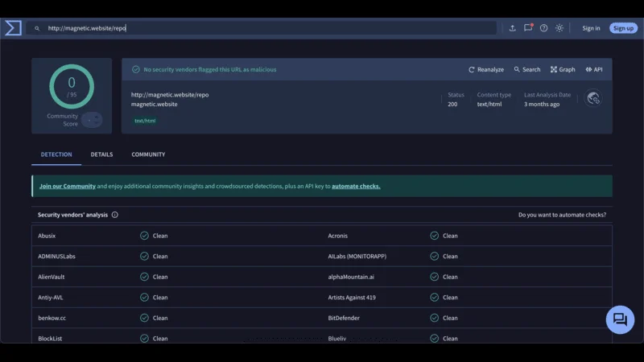The height and width of the screenshot is (362, 644).
Task: Click the upload file icon
Action: coord(512,28)
